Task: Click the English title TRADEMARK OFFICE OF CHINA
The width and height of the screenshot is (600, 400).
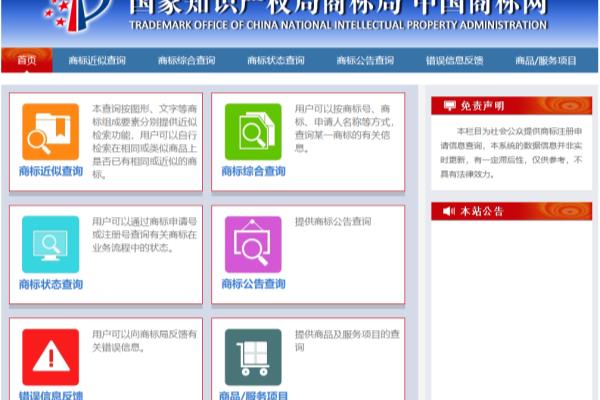Action: (x=338, y=25)
